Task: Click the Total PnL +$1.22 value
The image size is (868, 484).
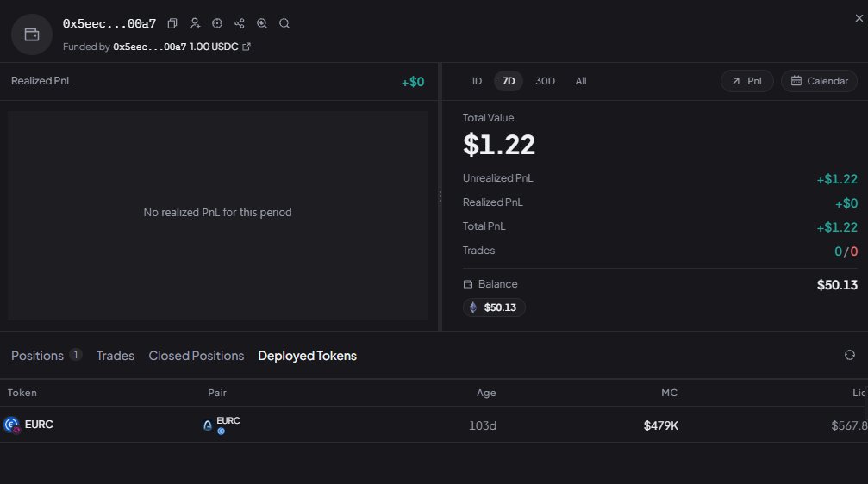Action: click(x=837, y=227)
